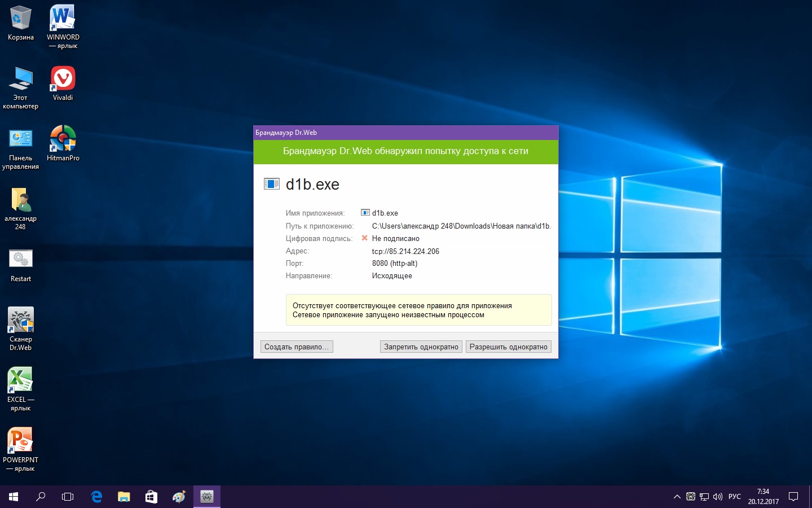Expand the hidden tray icons chevron
The height and width of the screenshot is (508, 812).
coord(677,497)
